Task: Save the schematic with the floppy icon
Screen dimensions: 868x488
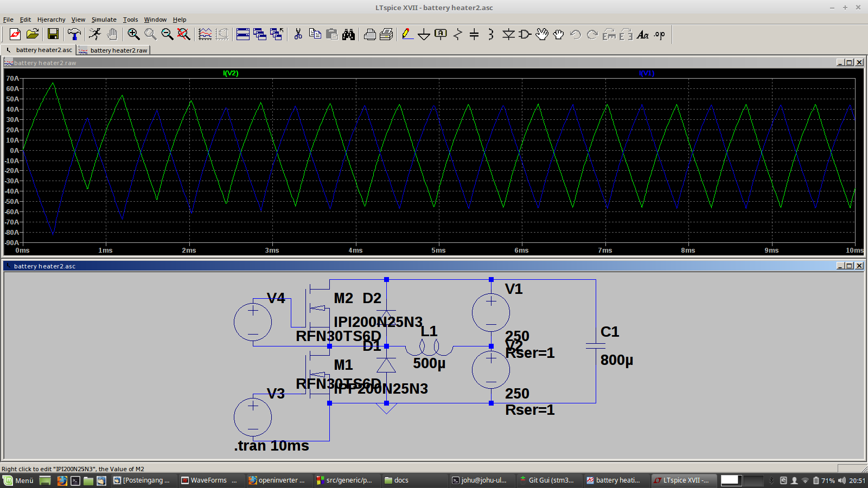Action: (x=53, y=35)
